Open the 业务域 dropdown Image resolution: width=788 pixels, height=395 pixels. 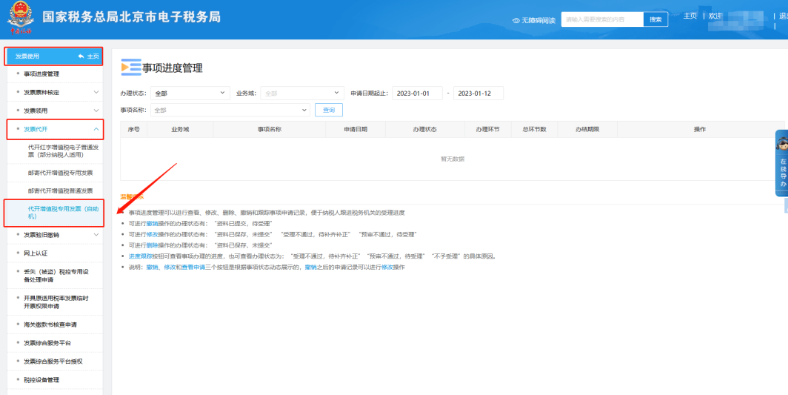click(302, 93)
